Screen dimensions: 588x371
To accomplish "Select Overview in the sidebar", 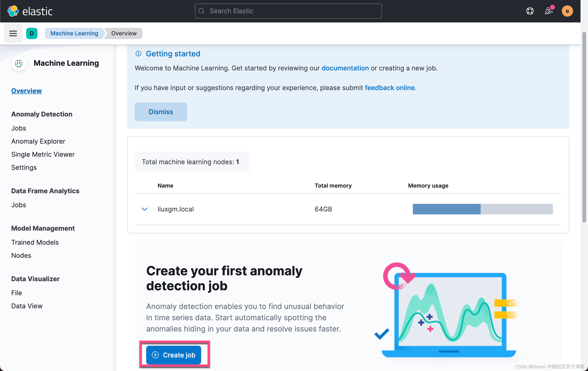I will coord(26,91).
